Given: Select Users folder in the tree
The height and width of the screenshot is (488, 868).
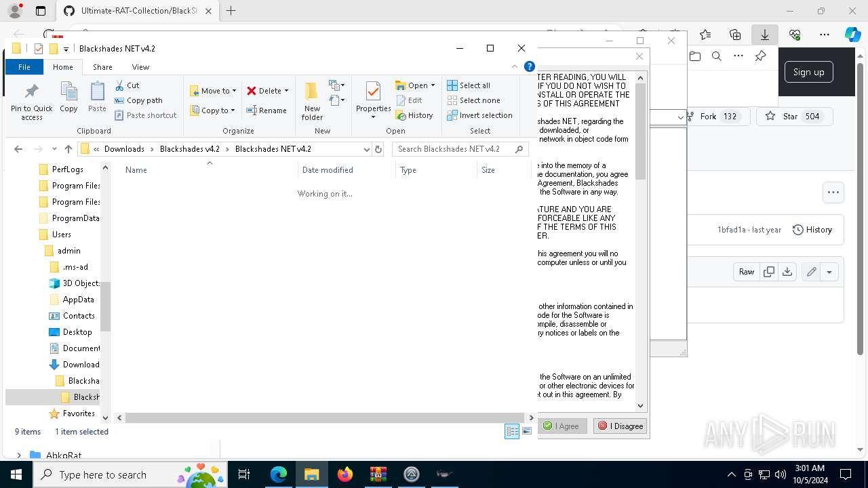Looking at the screenshot, I should coord(55,235).
